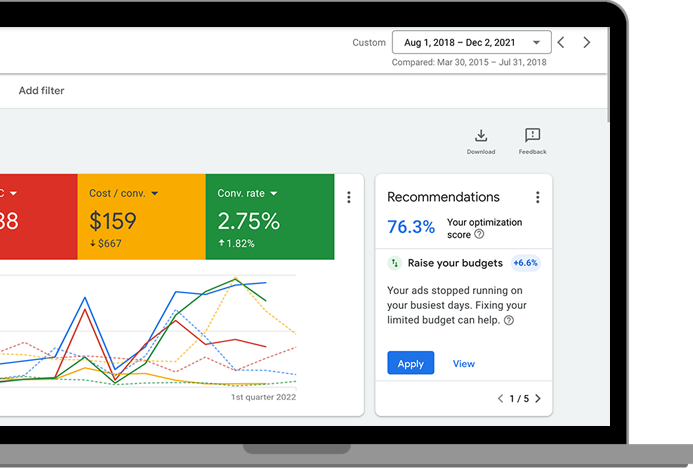
Task: Show the previous recommendation
Action: [x=501, y=399]
